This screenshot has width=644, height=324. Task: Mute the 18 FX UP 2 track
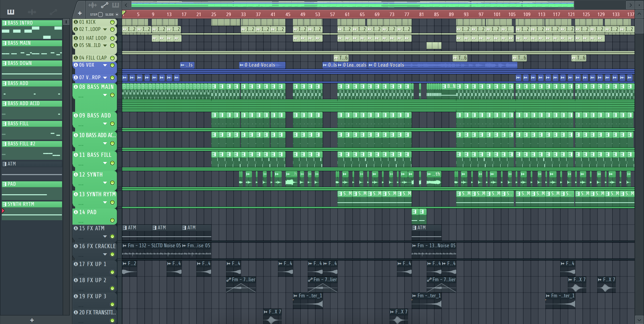point(112,288)
